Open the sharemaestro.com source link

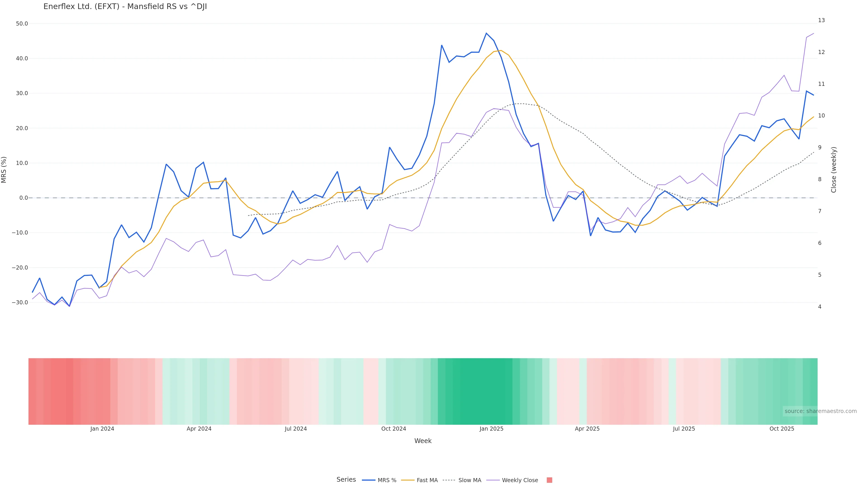(x=820, y=411)
